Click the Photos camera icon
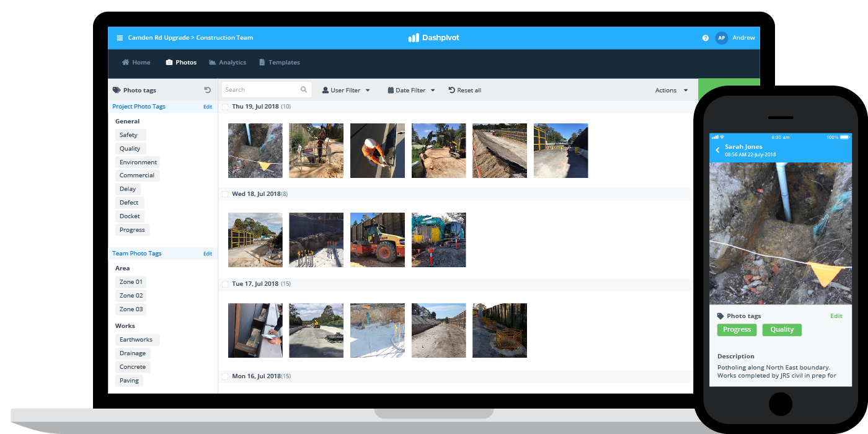868x434 pixels. pos(169,63)
